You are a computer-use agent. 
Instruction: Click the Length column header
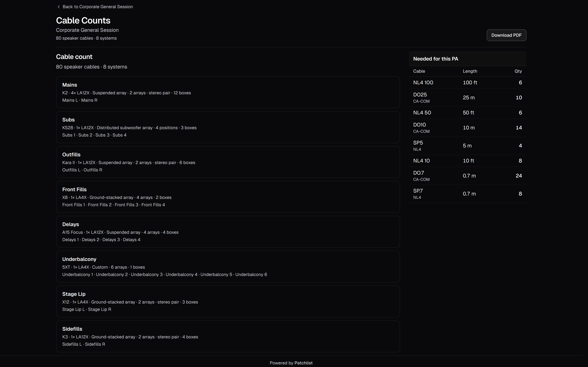pyautogui.click(x=470, y=71)
